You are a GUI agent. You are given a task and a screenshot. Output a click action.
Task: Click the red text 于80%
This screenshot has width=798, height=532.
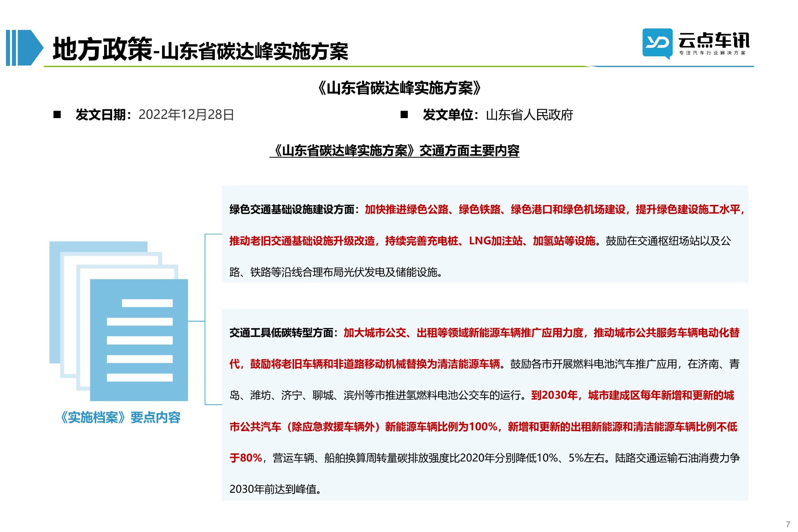(x=246, y=458)
